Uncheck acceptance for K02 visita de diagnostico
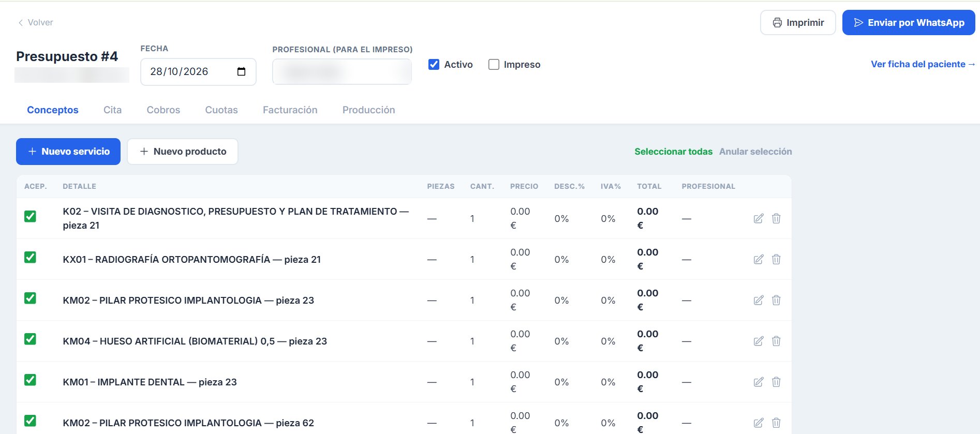Screen dimensions: 980x434 (x=30, y=216)
